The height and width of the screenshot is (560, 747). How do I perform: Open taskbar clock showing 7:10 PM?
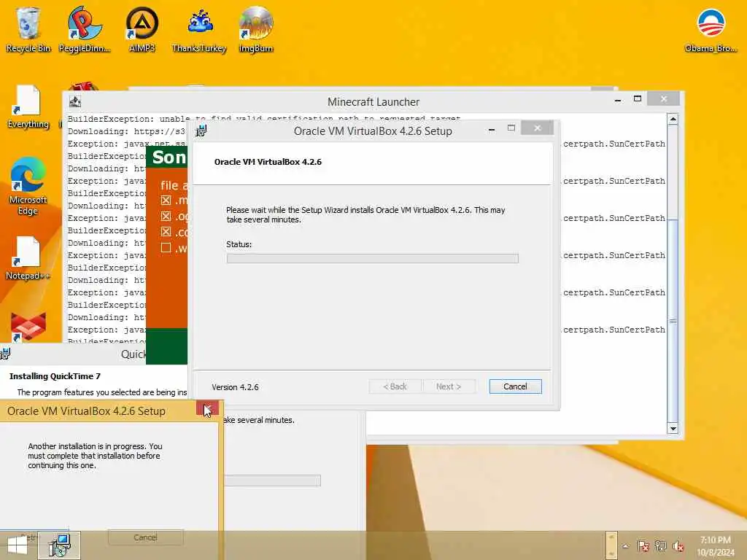point(715,546)
